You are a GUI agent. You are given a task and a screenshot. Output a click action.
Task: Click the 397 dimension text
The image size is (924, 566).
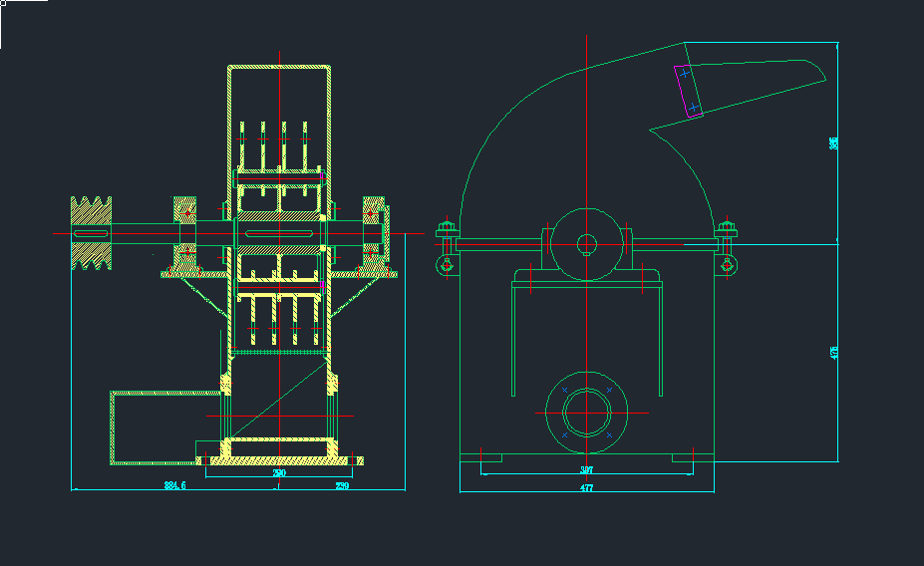586,469
